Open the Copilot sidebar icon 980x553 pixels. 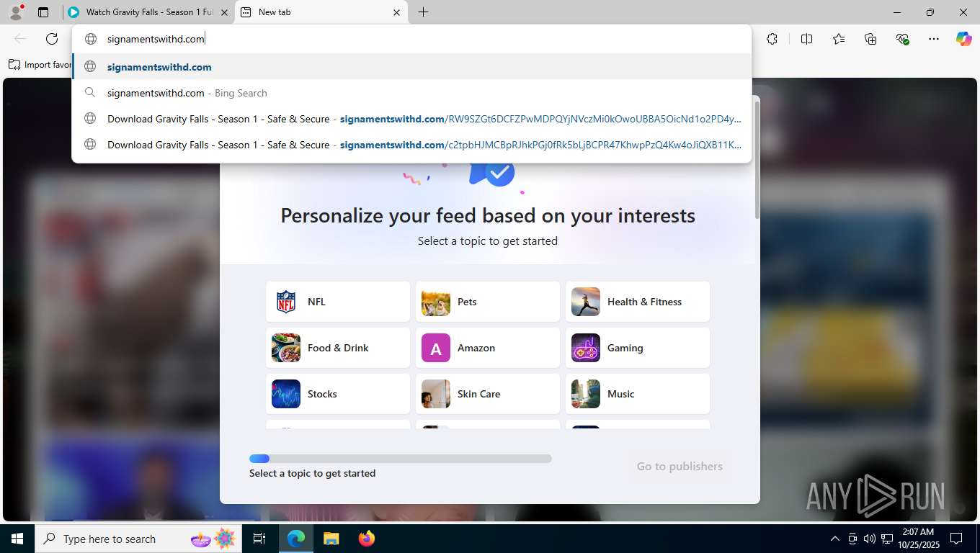coord(964,39)
